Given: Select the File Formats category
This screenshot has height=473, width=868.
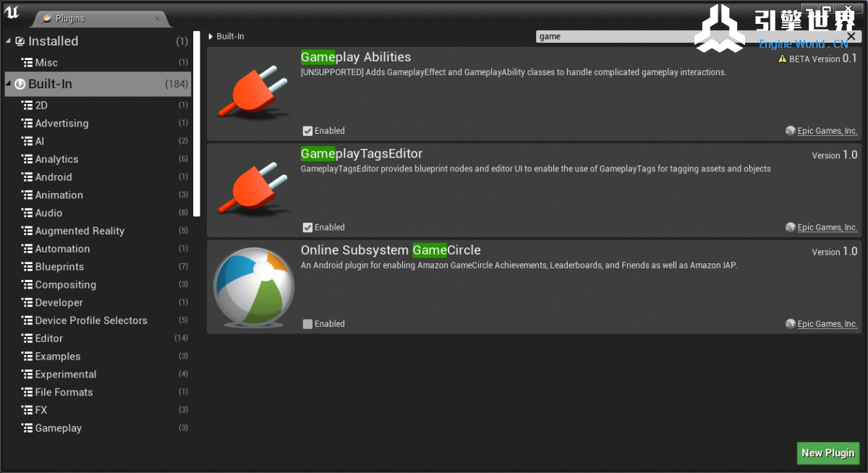Looking at the screenshot, I should coord(98,392).
